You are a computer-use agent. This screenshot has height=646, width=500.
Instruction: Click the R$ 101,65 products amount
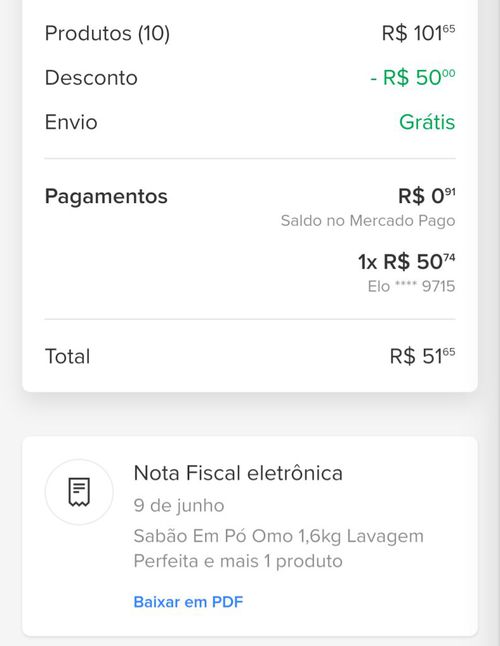point(418,33)
